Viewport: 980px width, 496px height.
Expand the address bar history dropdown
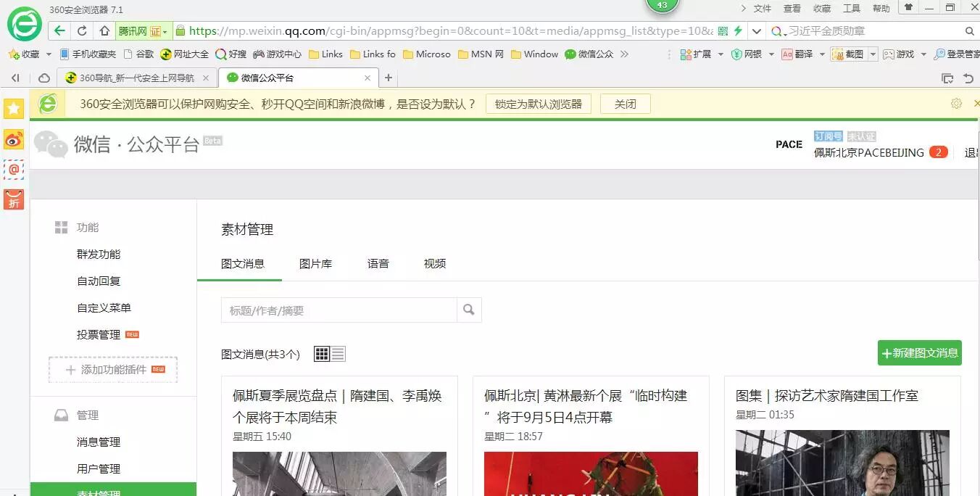click(757, 31)
